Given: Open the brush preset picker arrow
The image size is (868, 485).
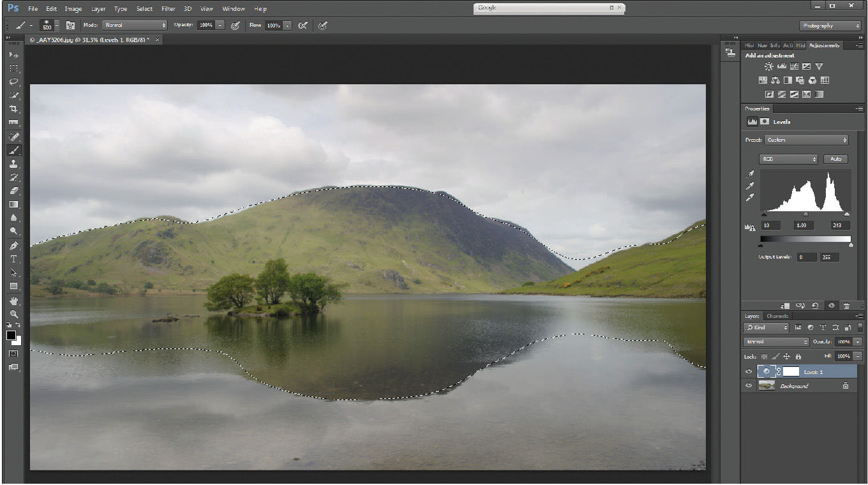Looking at the screenshot, I should 57,26.
